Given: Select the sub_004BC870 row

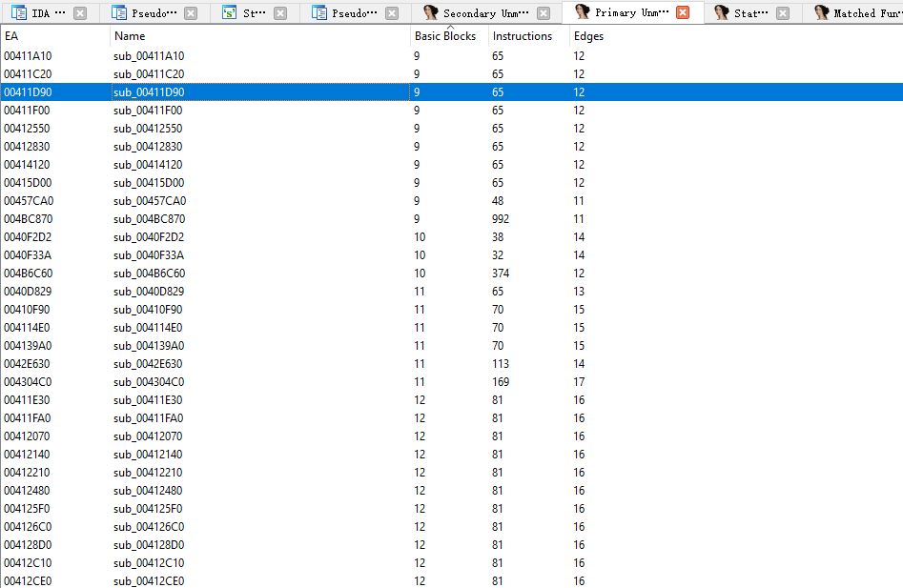Looking at the screenshot, I should (149, 219).
